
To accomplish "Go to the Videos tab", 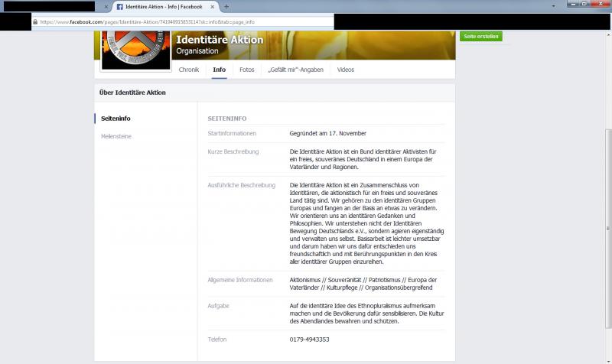I will (x=346, y=70).
